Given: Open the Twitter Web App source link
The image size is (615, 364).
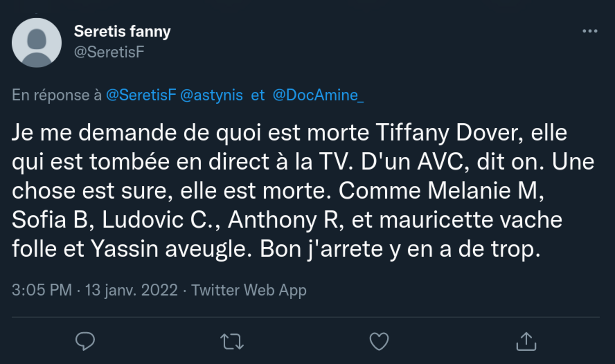Looking at the screenshot, I should 249,290.
